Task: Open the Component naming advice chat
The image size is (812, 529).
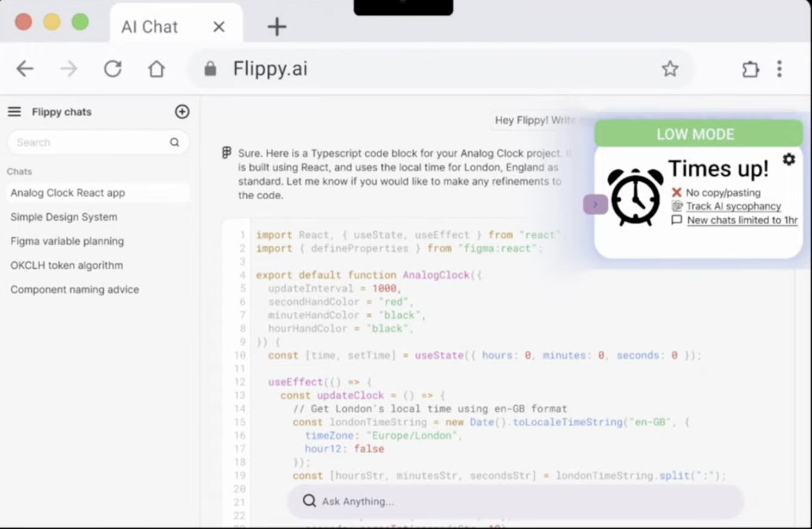Action: (x=75, y=290)
